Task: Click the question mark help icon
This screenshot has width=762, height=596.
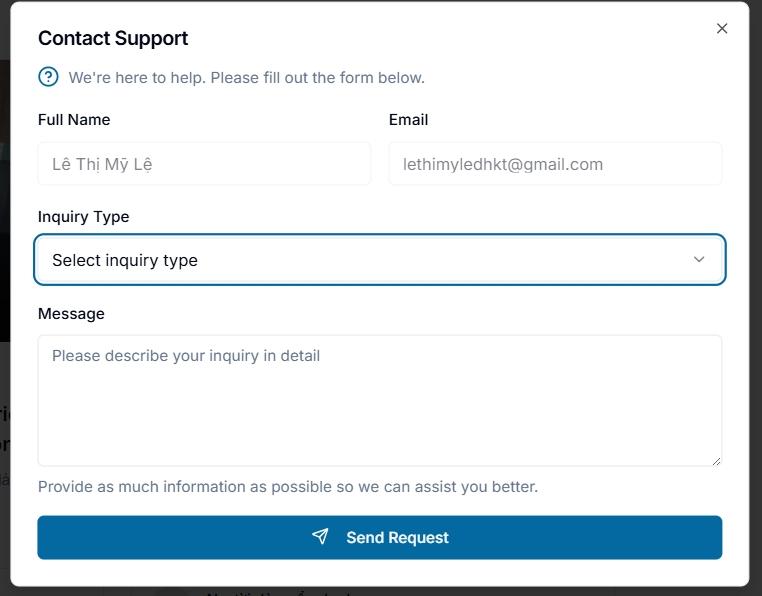Action: pyautogui.click(x=48, y=77)
